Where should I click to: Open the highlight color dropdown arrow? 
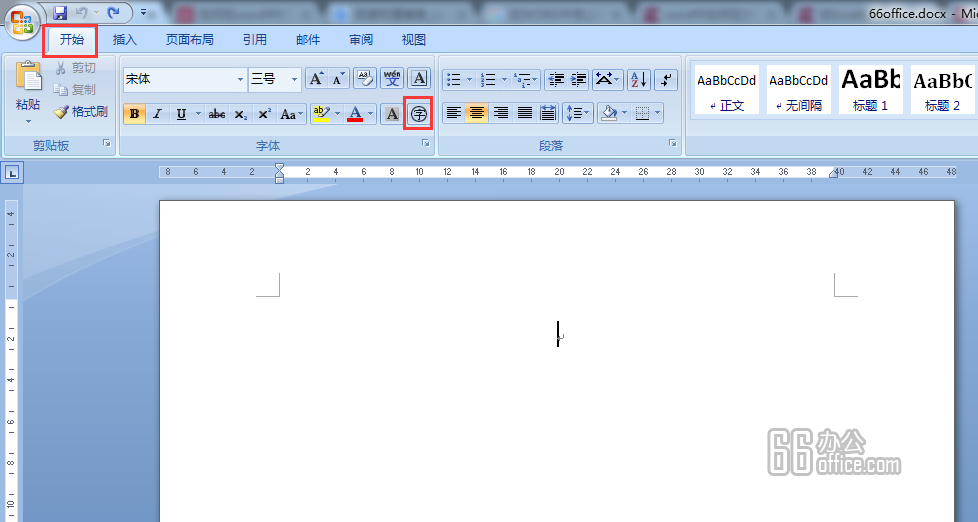337,114
